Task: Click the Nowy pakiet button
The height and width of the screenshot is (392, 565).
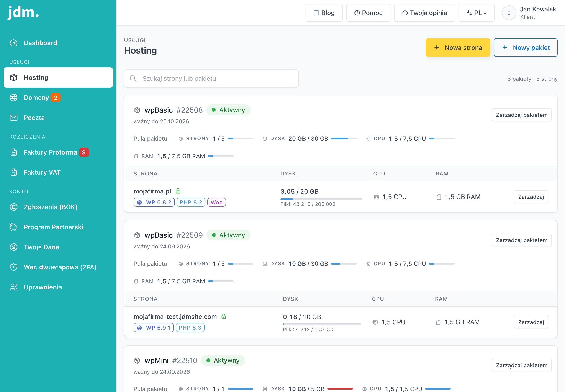Action: pyautogui.click(x=525, y=47)
